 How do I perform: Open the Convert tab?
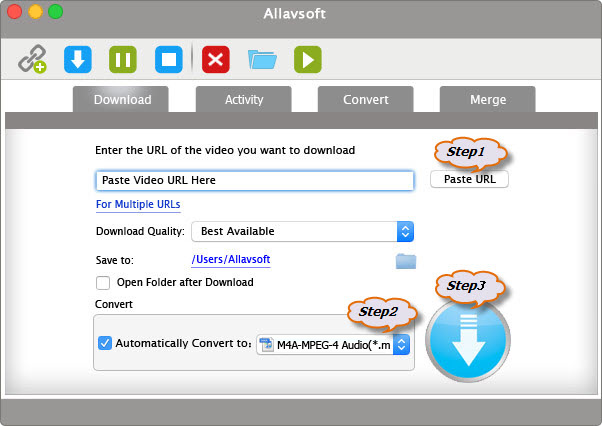(366, 99)
